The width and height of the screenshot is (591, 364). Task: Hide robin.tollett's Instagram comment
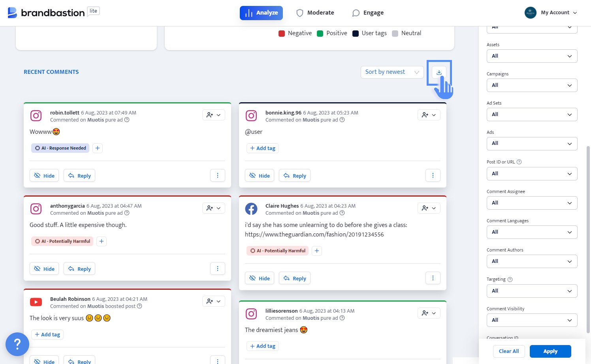coord(44,175)
